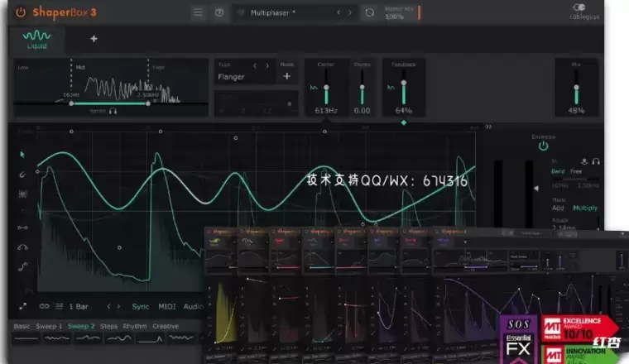Click the green diamond marker below Feedback
The height and width of the screenshot is (364, 629).
coord(404,122)
